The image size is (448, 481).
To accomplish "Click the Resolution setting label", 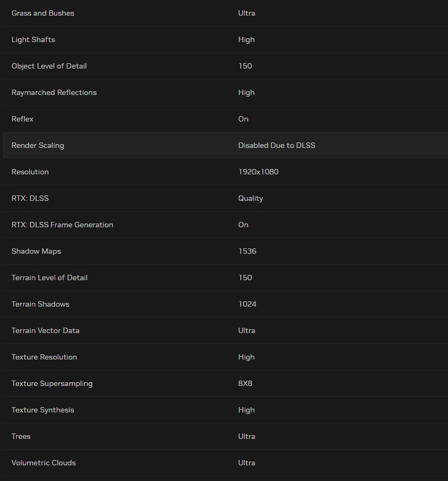I will coord(30,172).
